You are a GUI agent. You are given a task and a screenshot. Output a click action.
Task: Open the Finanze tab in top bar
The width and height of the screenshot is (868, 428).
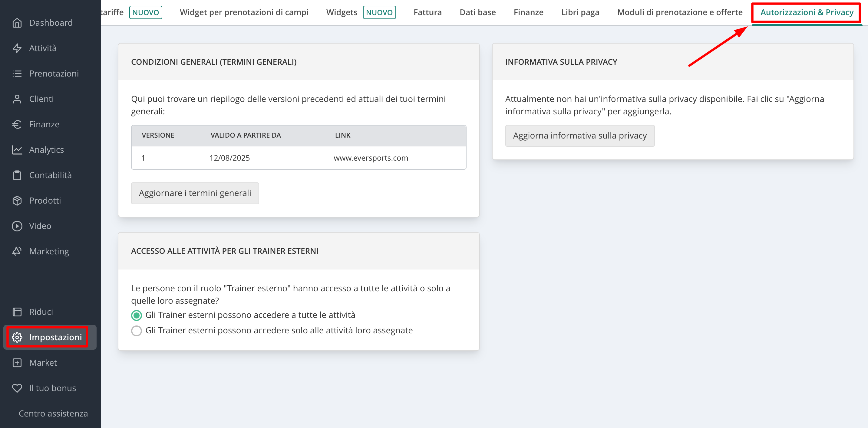tap(528, 12)
